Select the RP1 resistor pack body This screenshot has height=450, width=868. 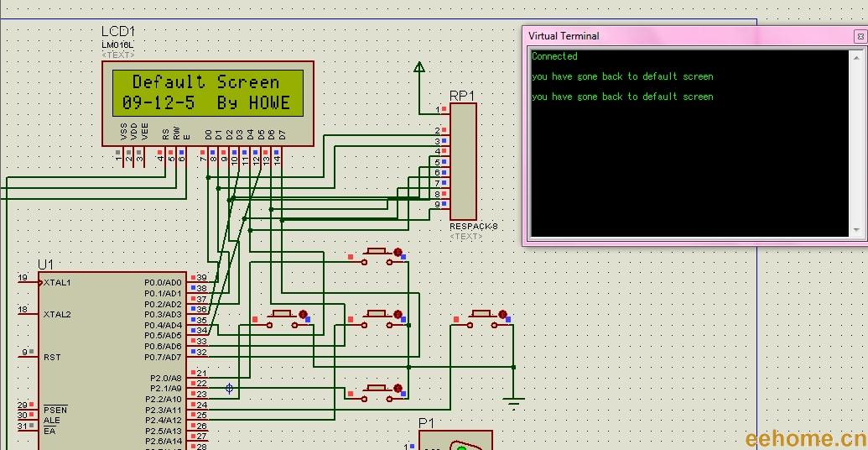463,161
